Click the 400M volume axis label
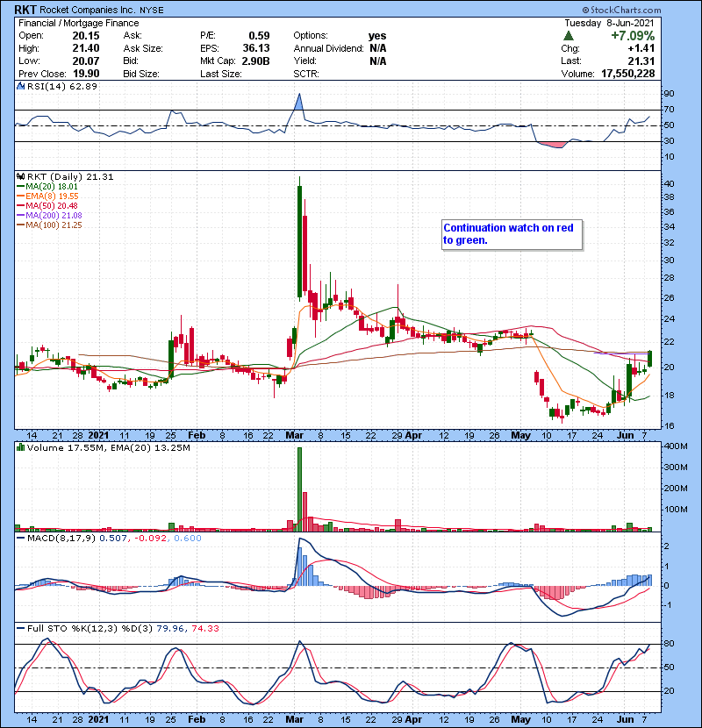 click(676, 446)
